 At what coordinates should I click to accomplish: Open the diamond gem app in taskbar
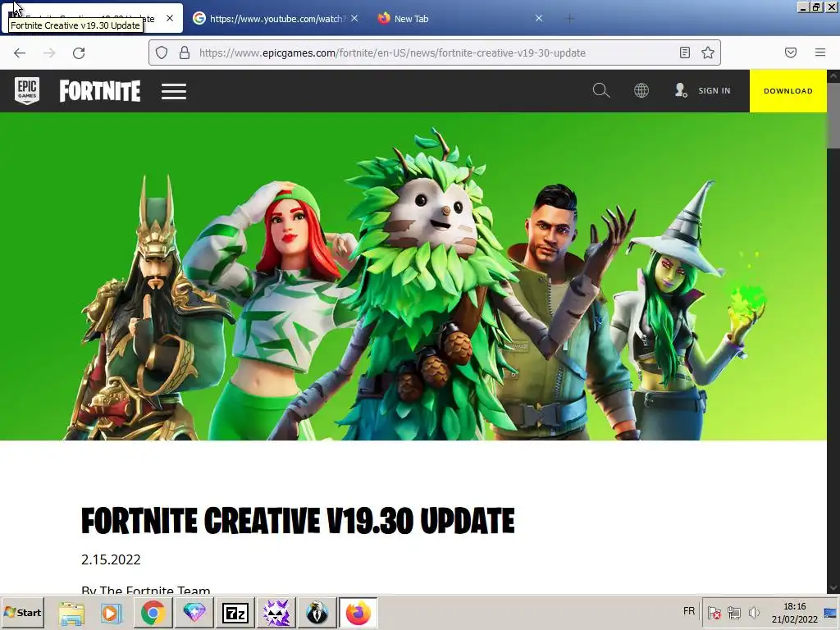click(194, 613)
